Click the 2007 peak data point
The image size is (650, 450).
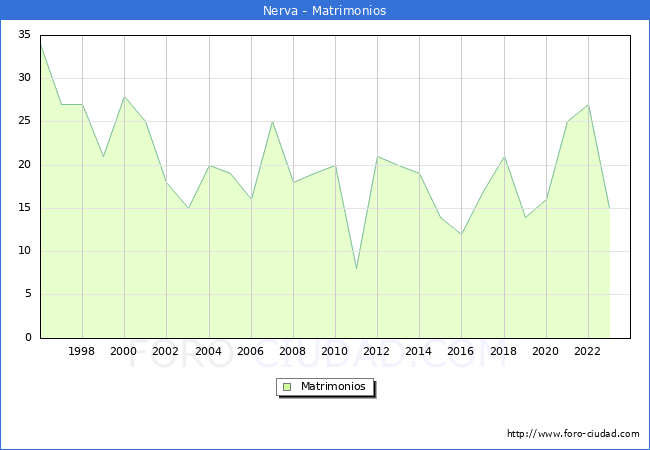point(272,122)
